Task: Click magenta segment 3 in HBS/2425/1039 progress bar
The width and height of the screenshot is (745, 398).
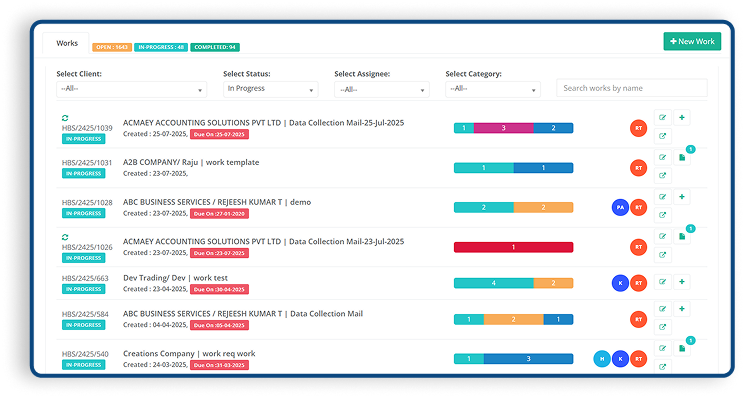Action: click(x=504, y=128)
